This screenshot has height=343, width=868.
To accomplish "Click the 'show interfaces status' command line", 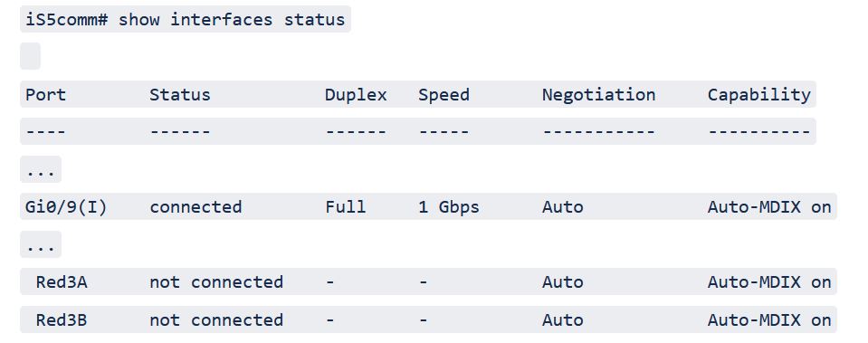I will pyautogui.click(x=186, y=19).
